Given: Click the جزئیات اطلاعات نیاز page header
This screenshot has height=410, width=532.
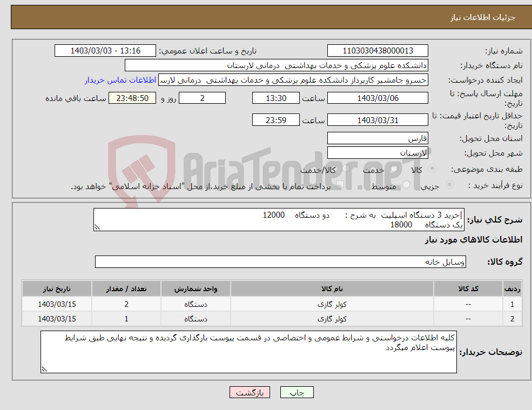Looking at the screenshot, I should (483, 17).
